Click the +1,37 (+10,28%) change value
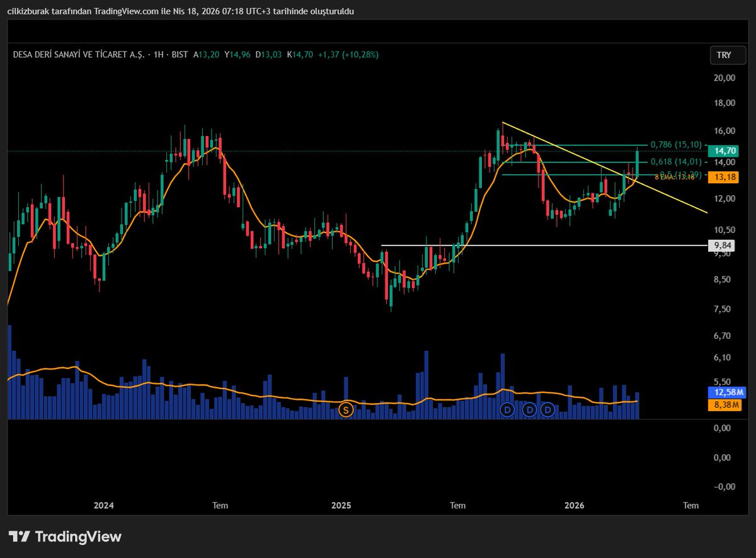756x558 pixels. [348, 55]
